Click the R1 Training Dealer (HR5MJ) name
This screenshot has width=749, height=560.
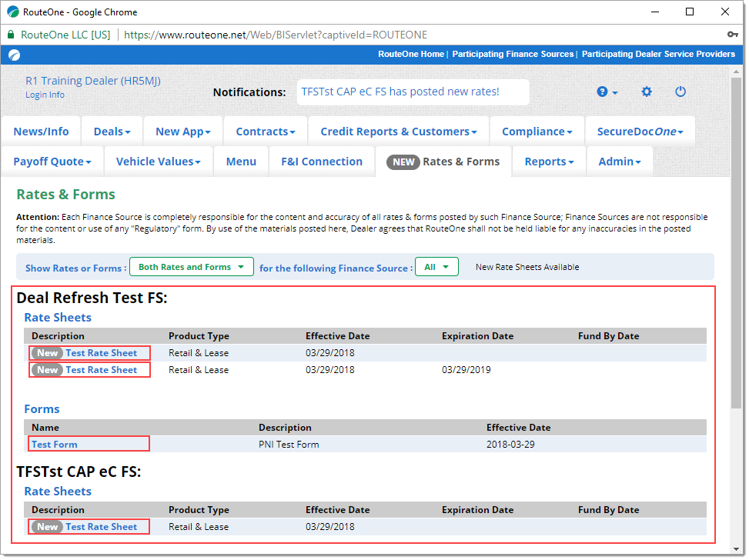coord(93,81)
